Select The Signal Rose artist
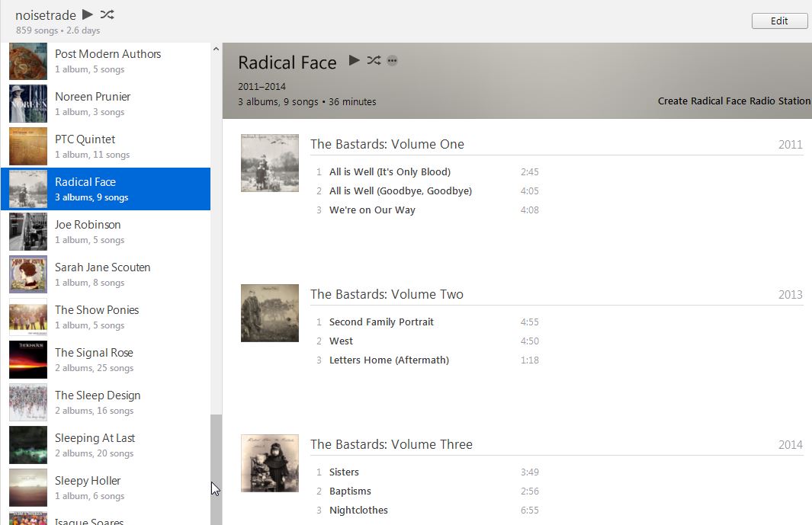 click(106, 360)
